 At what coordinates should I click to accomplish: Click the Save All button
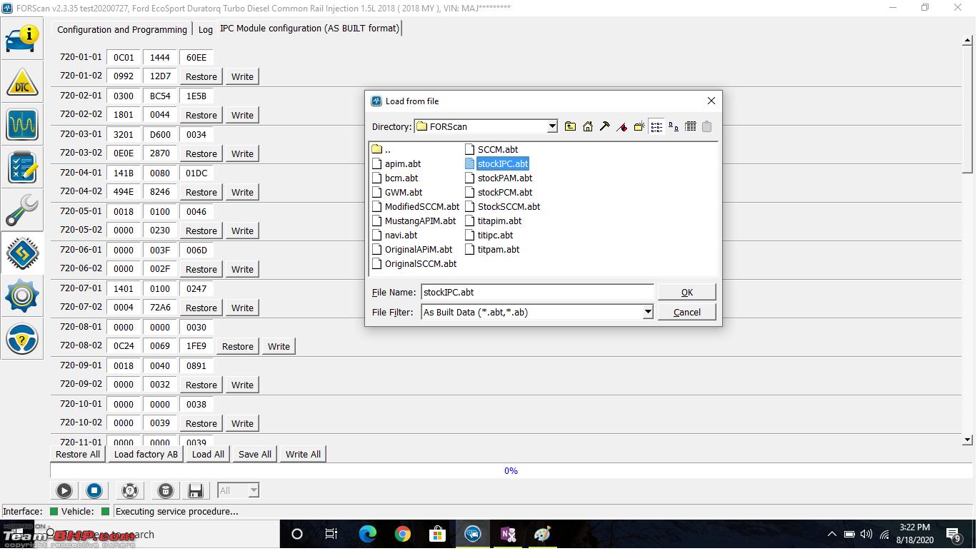pos(255,454)
